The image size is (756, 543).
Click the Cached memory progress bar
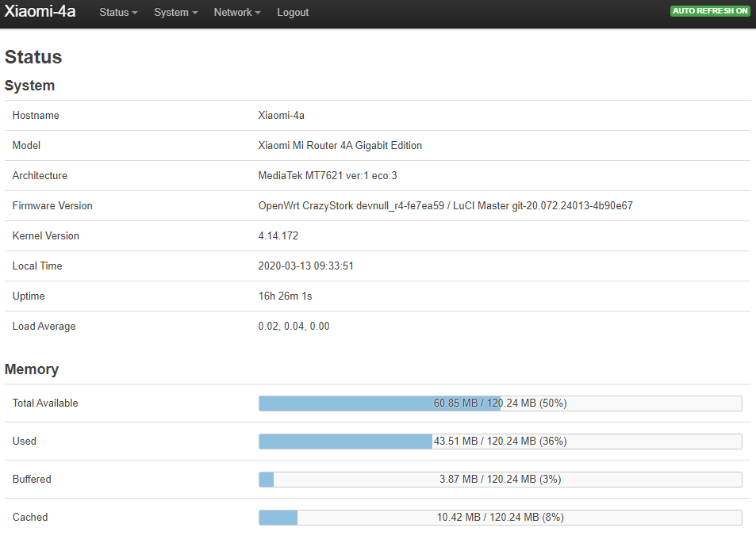click(500, 518)
